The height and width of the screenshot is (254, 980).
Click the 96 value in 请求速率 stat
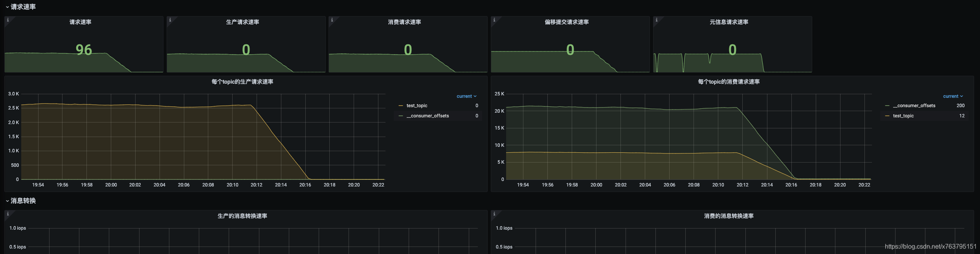coord(84,50)
